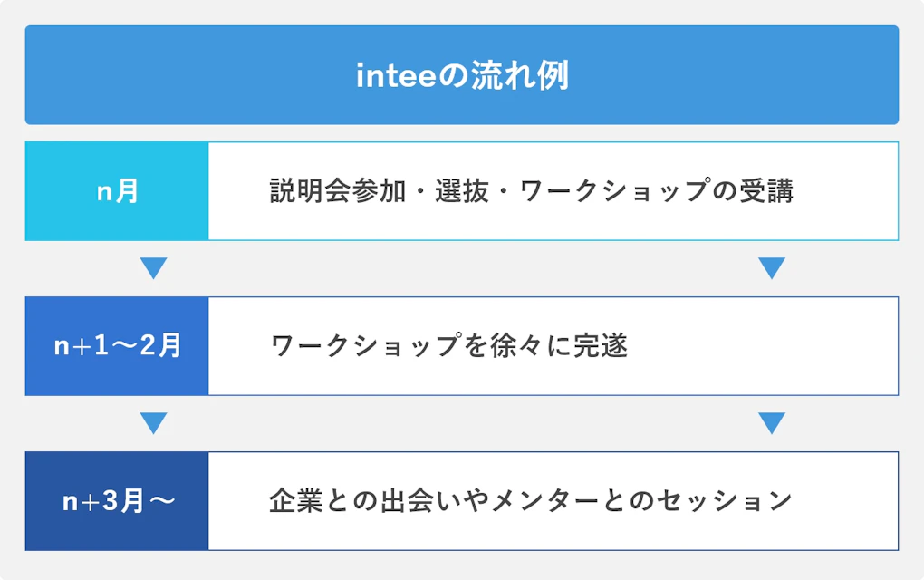
Task: Click the word 選抜 in the first row
Action: coord(461,191)
